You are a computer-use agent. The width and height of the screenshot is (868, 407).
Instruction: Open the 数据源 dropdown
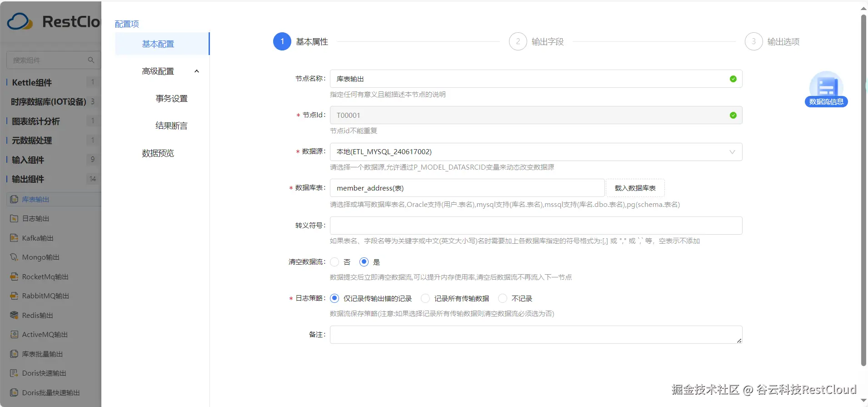click(536, 152)
